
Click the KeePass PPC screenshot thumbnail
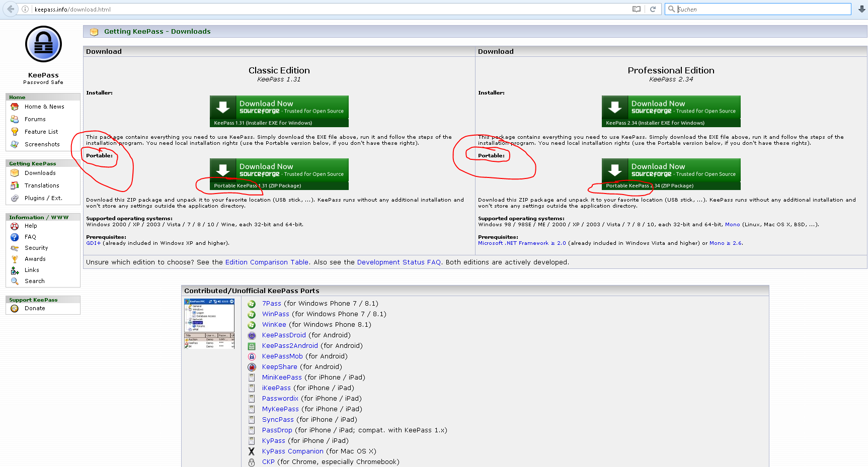[210, 324]
